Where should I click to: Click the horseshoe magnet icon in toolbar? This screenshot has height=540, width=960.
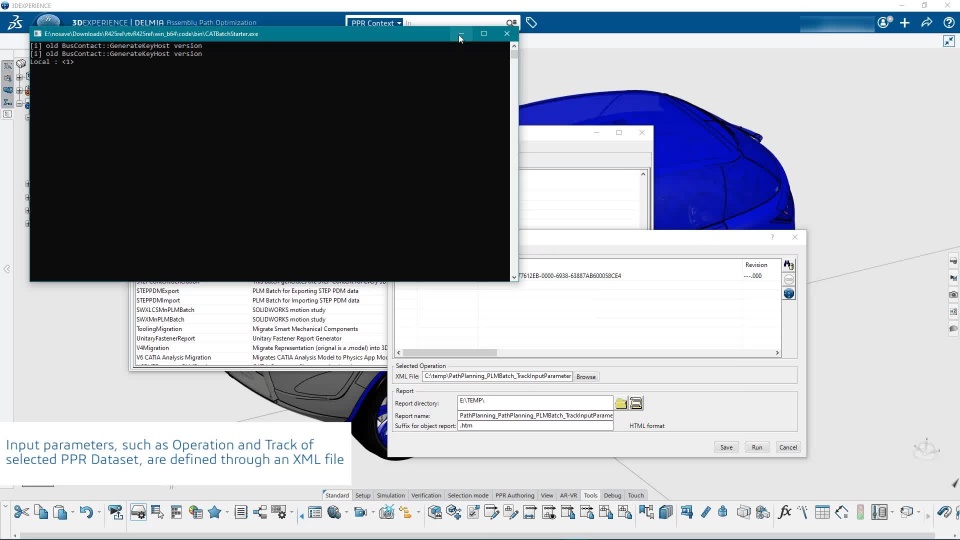pos(943,512)
